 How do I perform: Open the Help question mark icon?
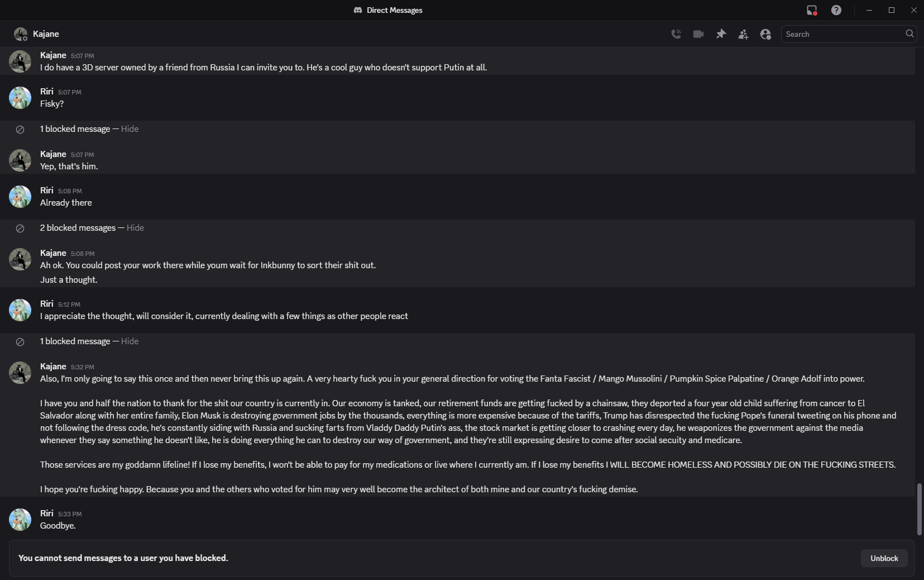pos(836,10)
